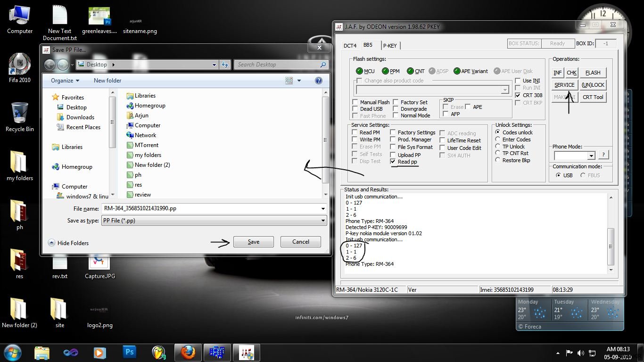Open Photoshop from the taskbar
Screen dimensions: 644x362
pyautogui.click(x=129, y=352)
